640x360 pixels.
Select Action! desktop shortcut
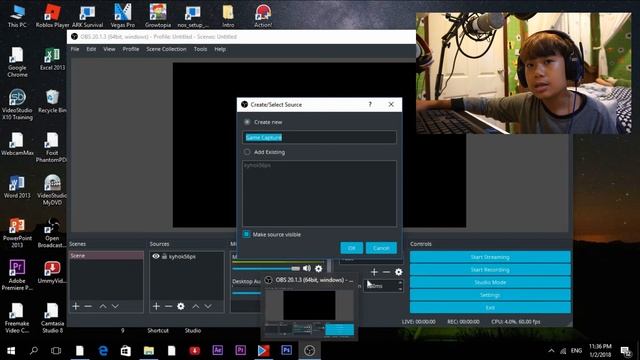click(x=263, y=16)
